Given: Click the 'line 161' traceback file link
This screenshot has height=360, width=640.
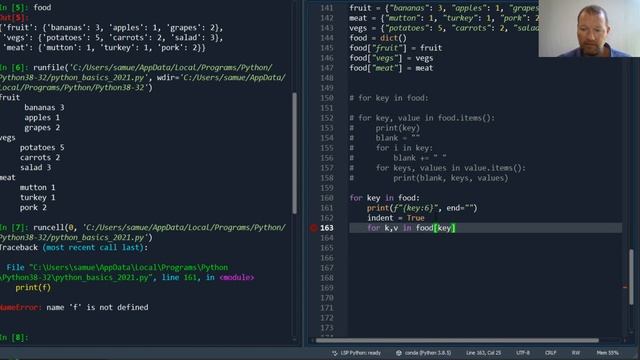Looking at the screenshot, I should 179,278.
